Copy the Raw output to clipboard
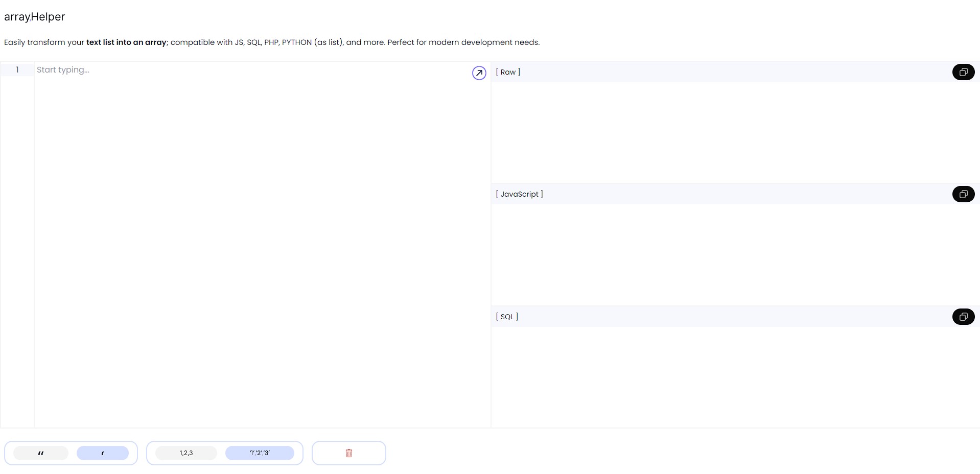This screenshot has width=980, height=474. coord(963,72)
